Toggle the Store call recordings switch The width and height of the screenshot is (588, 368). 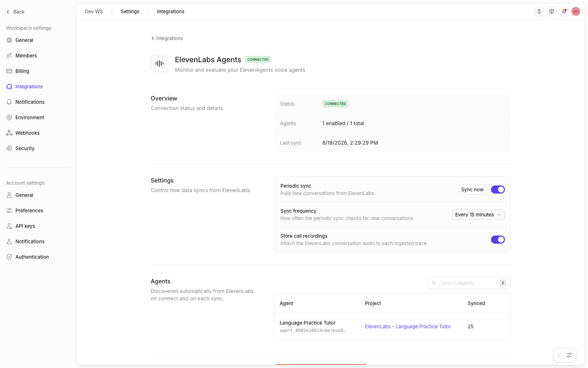pos(498,240)
